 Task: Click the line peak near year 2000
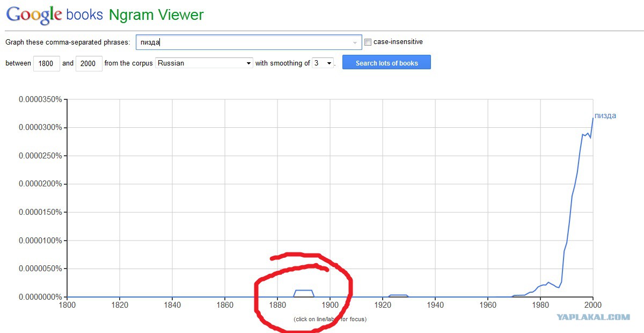click(x=592, y=118)
